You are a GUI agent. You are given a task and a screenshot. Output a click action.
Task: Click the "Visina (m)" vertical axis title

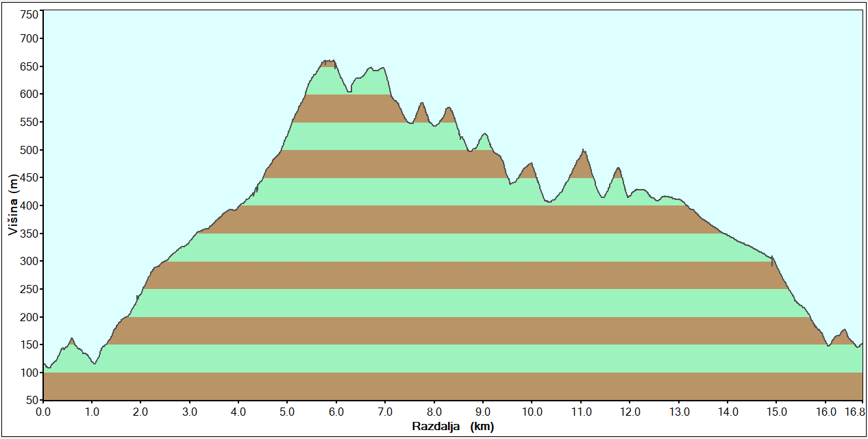13,204
